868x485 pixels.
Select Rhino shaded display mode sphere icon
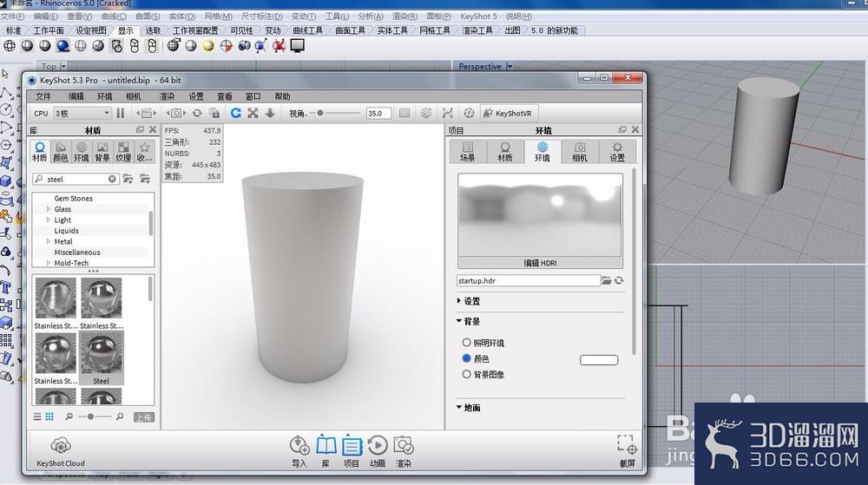[27, 46]
